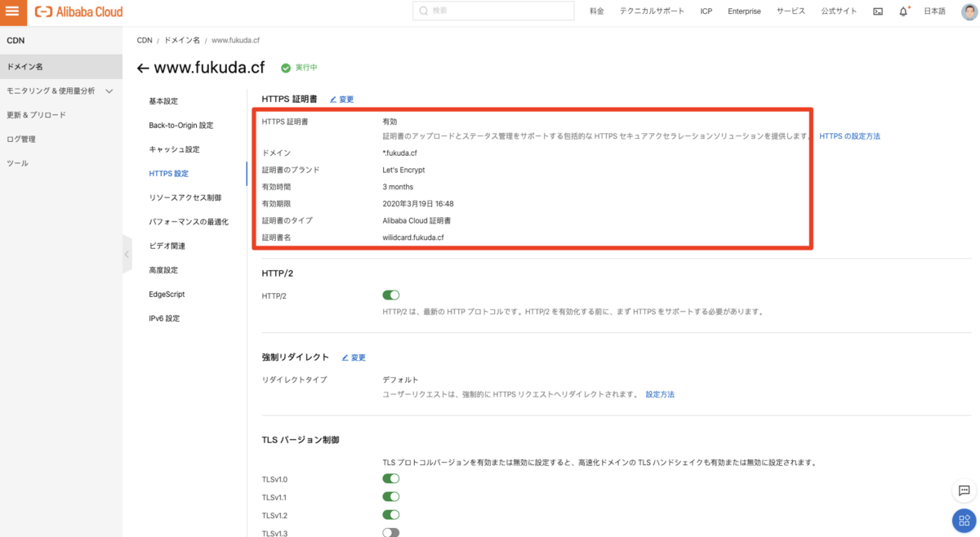The height and width of the screenshot is (537, 980).
Task: Turn off TLSv1.0 switch
Action: (x=390, y=479)
